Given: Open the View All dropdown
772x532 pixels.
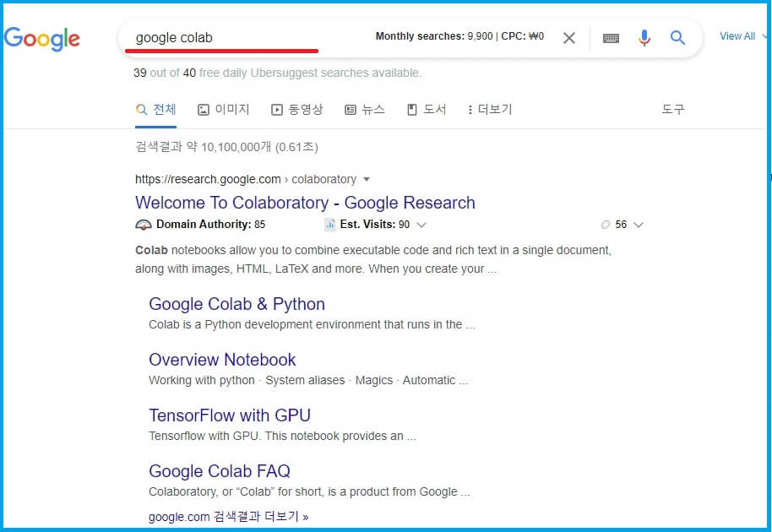Looking at the screenshot, I should pyautogui.click(x=743, y=36).
